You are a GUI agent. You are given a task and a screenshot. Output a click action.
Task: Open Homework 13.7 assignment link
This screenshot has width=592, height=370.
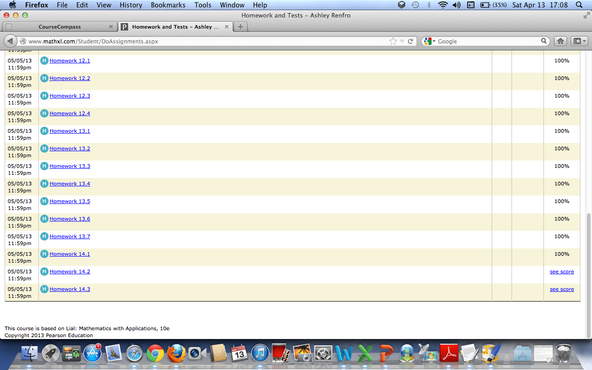pos(70,236)
